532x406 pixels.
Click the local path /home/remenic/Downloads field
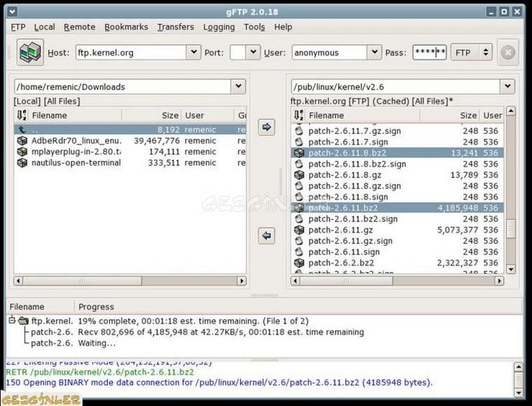(x=123, y=86)
